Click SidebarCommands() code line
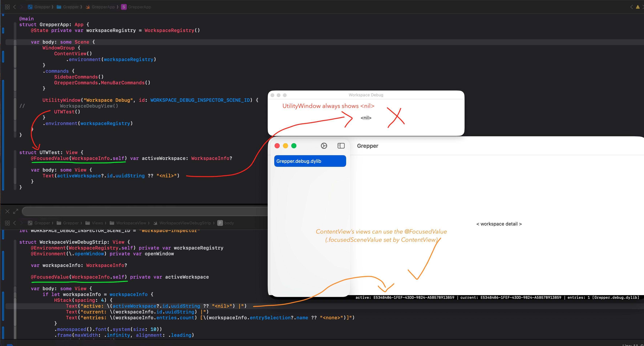Screen dimensions: 644x346 coord(79,77)
